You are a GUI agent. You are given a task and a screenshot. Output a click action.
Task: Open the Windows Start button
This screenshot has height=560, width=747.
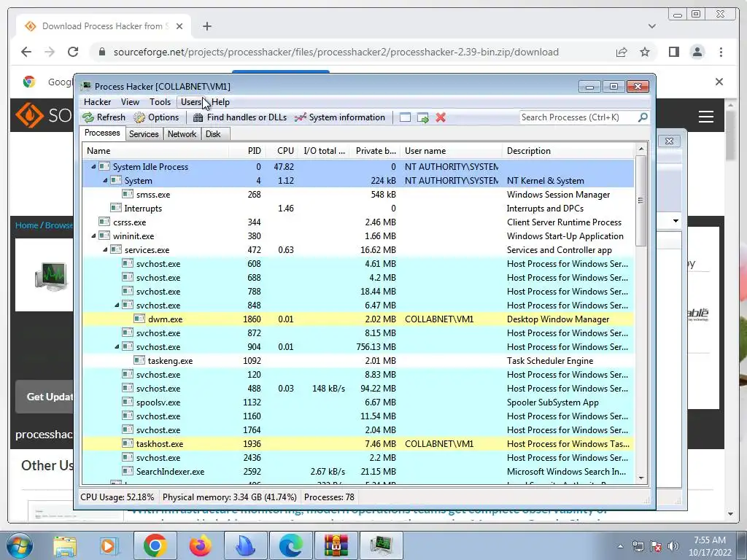pos(18,545)
